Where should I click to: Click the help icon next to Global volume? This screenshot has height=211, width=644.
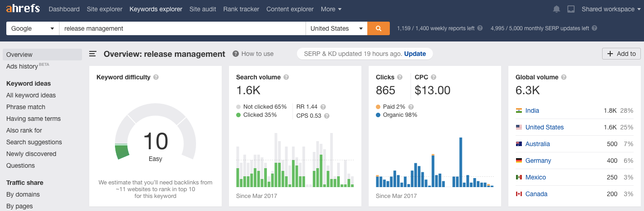[564, 77]
